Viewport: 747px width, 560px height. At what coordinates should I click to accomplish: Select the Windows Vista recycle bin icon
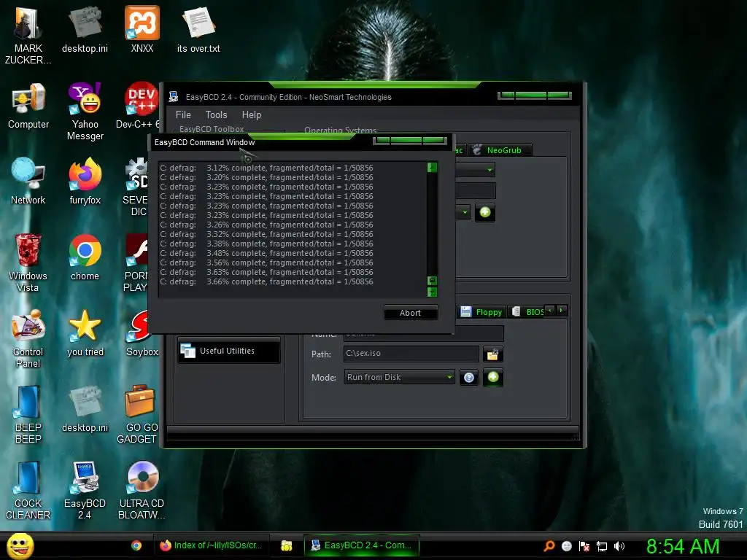[x=28, y=262]
